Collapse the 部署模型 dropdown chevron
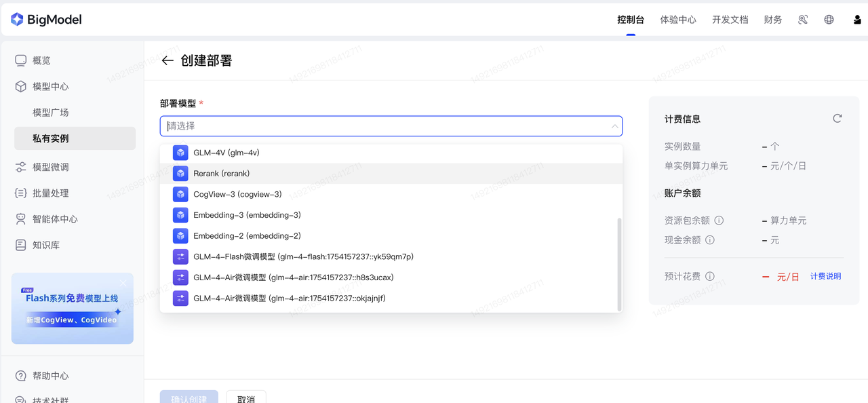 coord(614,126)
